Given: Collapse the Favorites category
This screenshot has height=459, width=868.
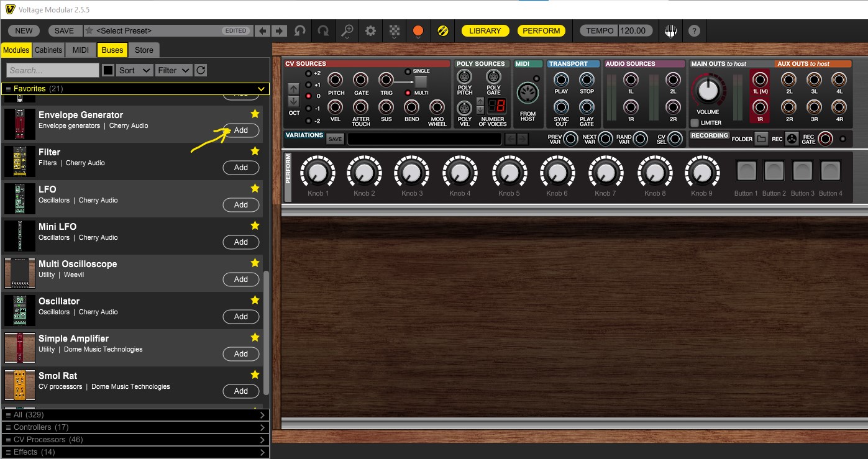Looking at the screenshot, I should (x=135, y=89).
